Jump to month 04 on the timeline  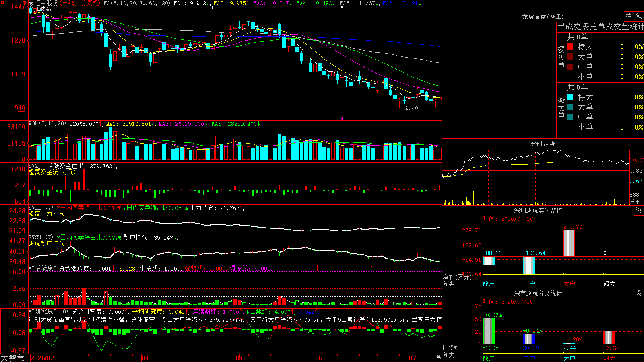coord(145,358)
